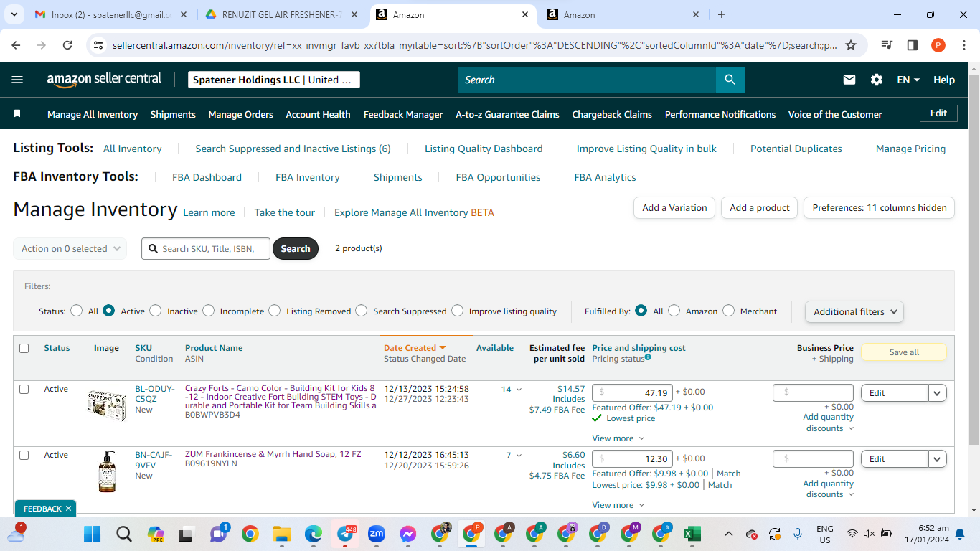980x551 pixels.
Task: Open Messenger from the taskbar
Action: pos(408,534)
